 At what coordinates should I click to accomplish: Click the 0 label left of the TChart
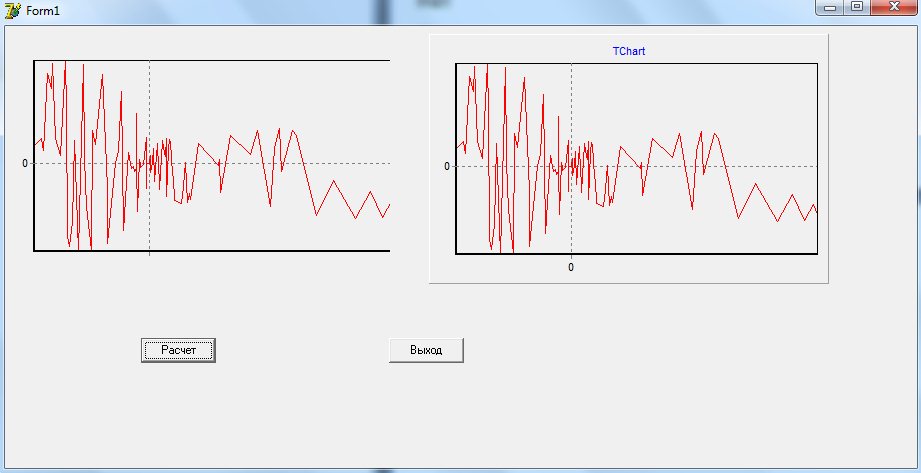[447, 166]
